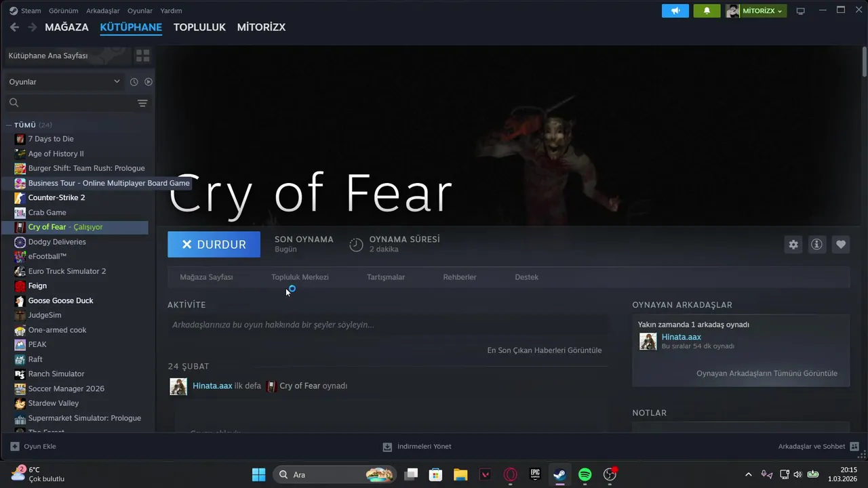Open Destek link

click(x=527, y=277)
